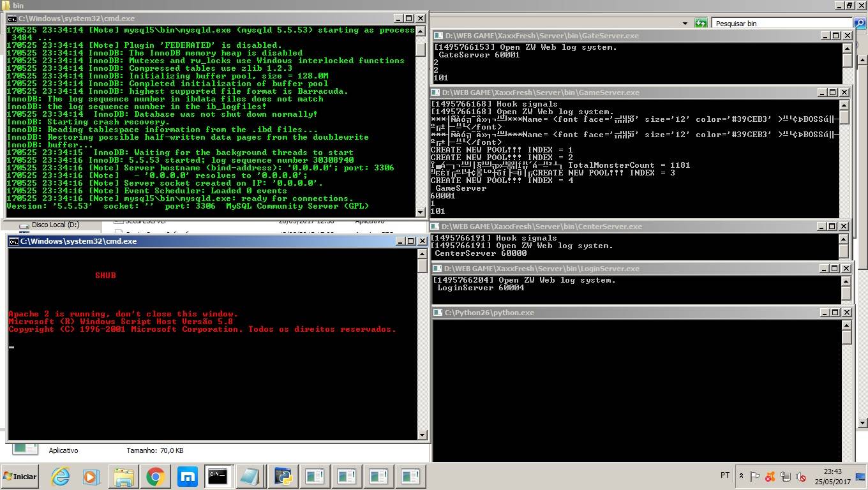The height and width of the screenshot is (490, 868).
Task: Click the Iniciar start button
Action: click(20, 476)
